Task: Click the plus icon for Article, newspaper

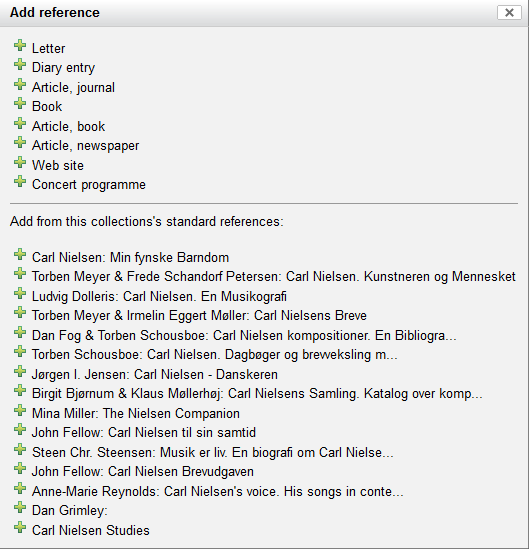Action: click(x=20, y=143)
